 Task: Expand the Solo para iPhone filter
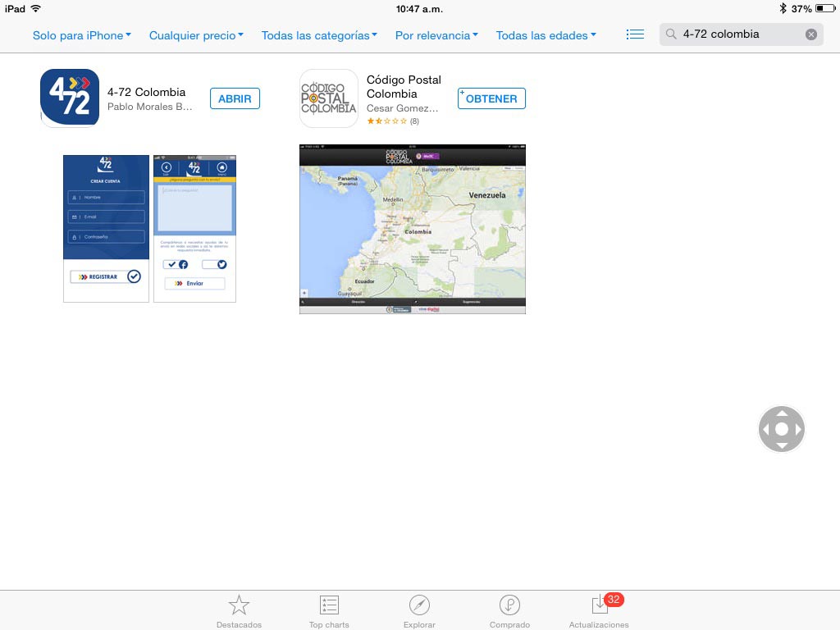coord(81,35)
